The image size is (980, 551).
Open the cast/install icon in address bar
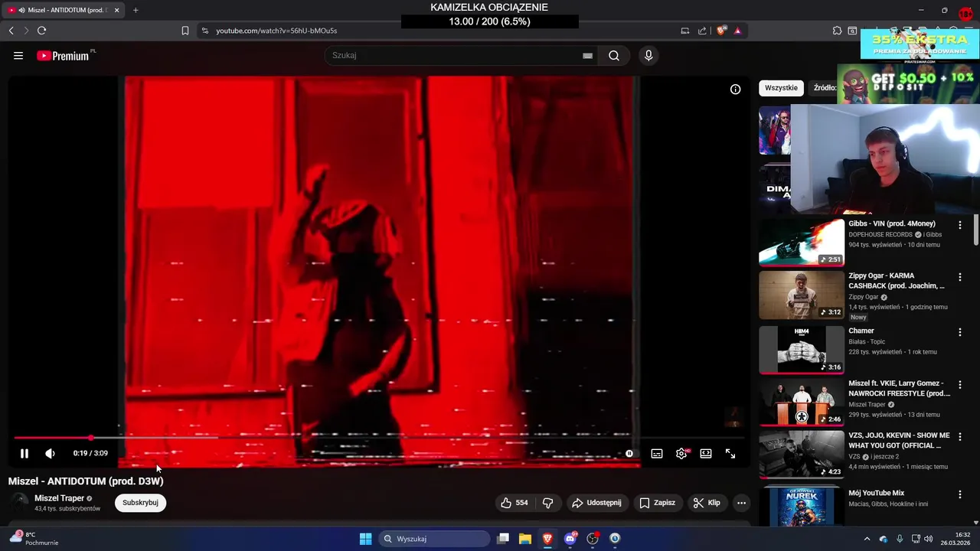(x=684, y=31)
